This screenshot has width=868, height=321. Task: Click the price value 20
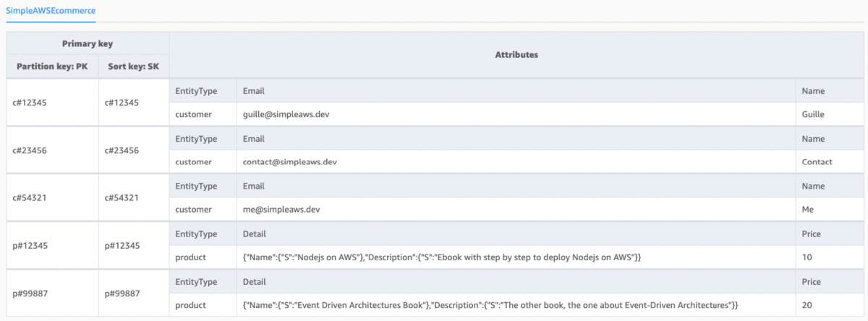807,305
